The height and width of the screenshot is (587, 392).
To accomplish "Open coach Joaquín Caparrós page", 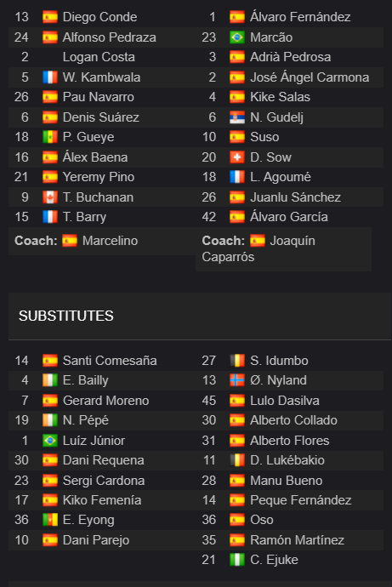I will 258,249.
